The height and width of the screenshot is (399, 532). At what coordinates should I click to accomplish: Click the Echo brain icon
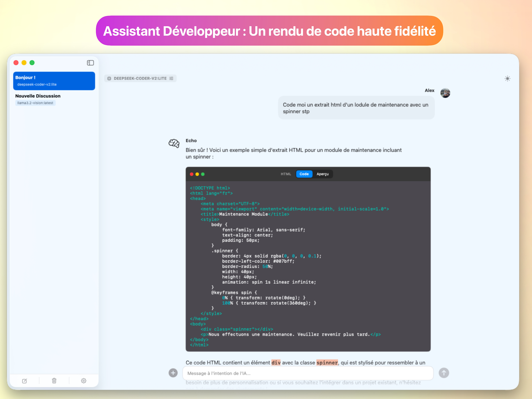(x=174, y=143)
